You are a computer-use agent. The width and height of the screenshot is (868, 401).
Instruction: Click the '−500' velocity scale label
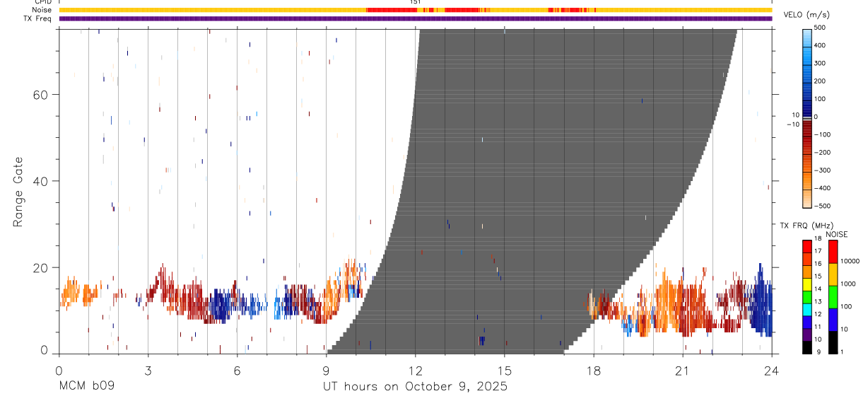click(823, 207)
